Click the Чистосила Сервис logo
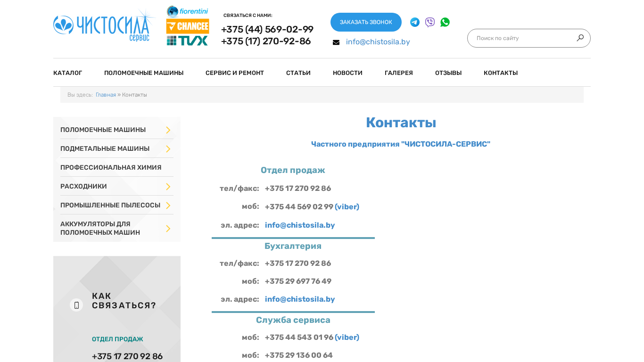This screenshot has height=362, width=644. 104,26
